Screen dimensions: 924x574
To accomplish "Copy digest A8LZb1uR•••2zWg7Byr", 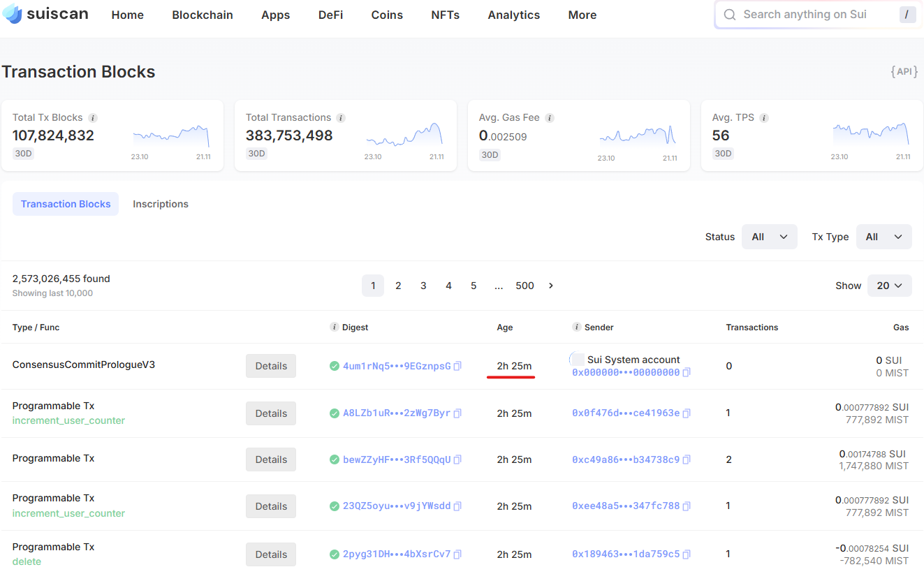I will [x=457, y=413].
